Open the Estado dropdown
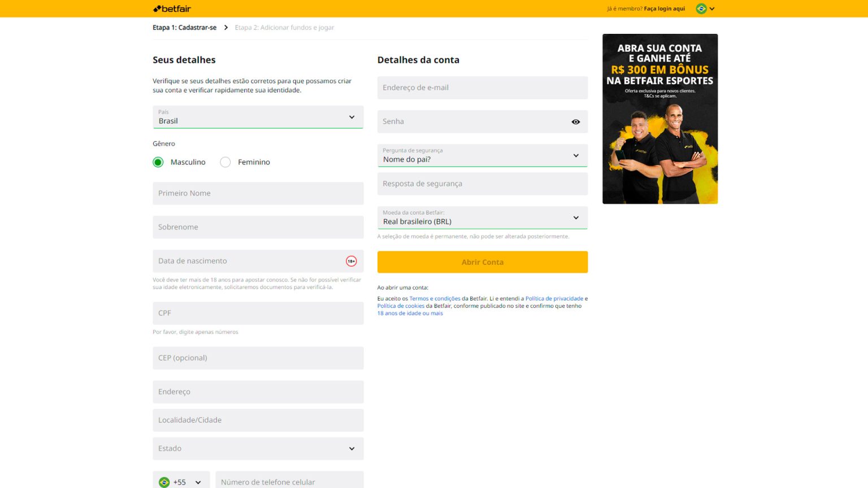Image resolution: width=868 pixels, height=488 pixels. (258, 448)
